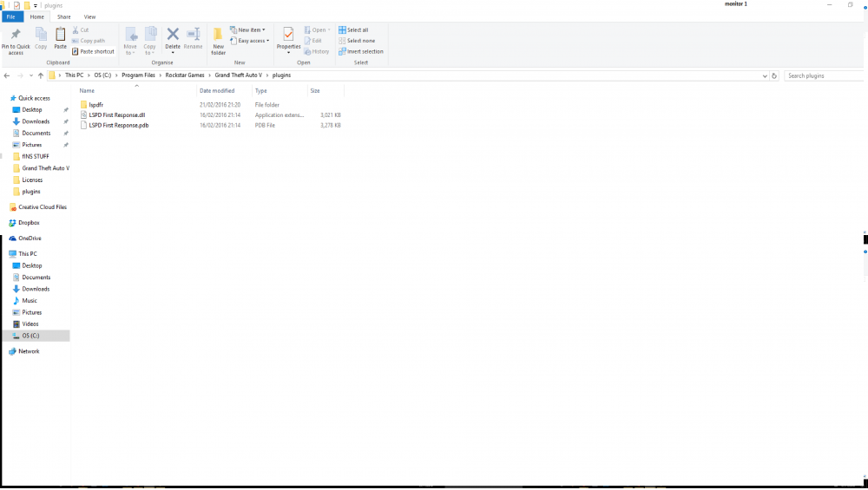Click Paste shortcut
Viewport: 868px width, 490px height.
tap(93, 51)
